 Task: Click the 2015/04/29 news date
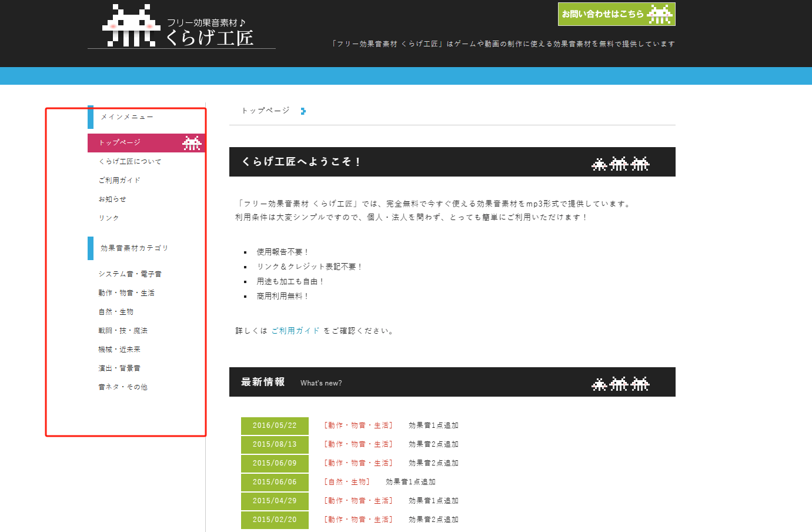[x=275, y=501]
